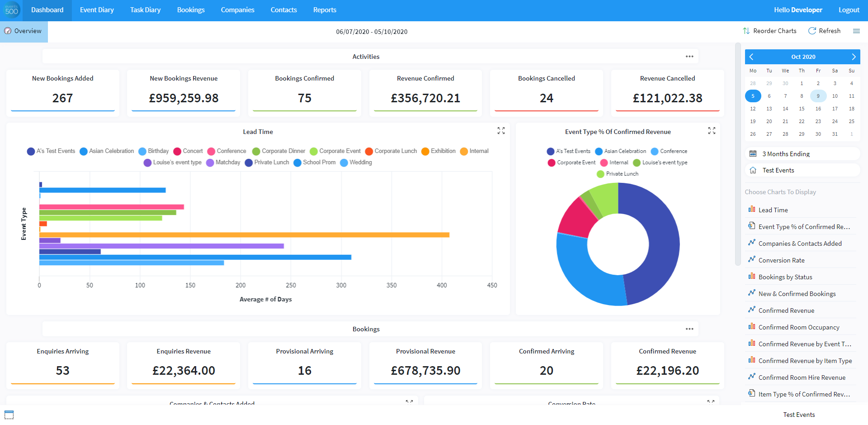Viewport: 868px width, 425px height.
Task: Click the Events 500 logo icon
Action: click(x=11, y=10)
